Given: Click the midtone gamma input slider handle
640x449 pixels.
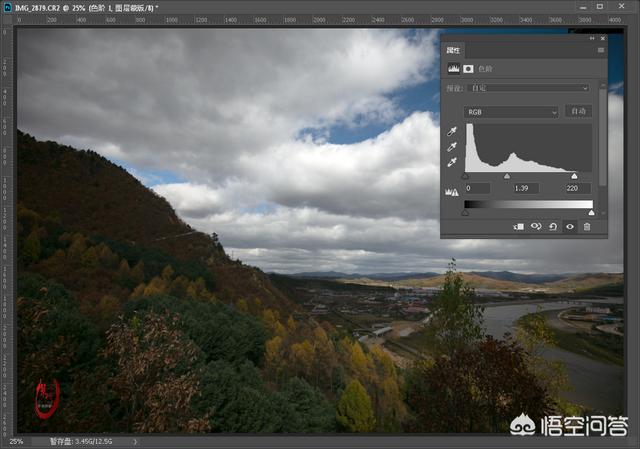Looking at the screenshot, I should point(507,176).
